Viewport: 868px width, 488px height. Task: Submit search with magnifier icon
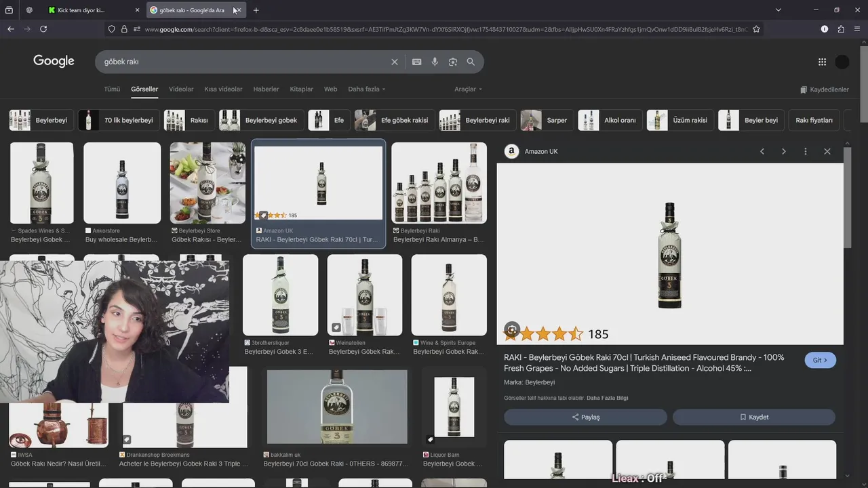471,62
